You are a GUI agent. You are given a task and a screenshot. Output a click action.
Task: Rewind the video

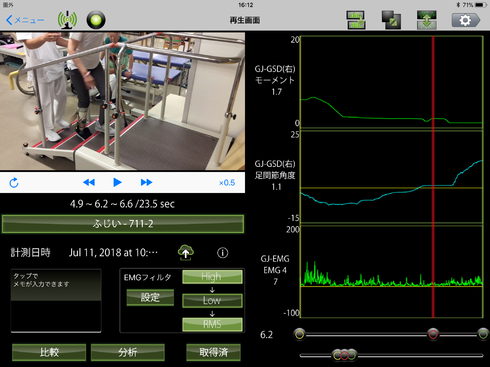(x=89, y=182)
